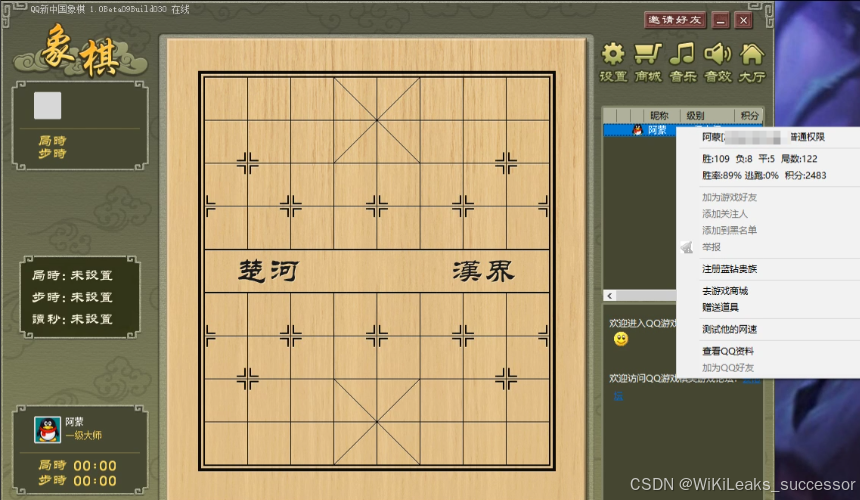Click the 讀秒: 未設置 countdown text
This screenshot has height=500, width=860.
coord(72,319)
